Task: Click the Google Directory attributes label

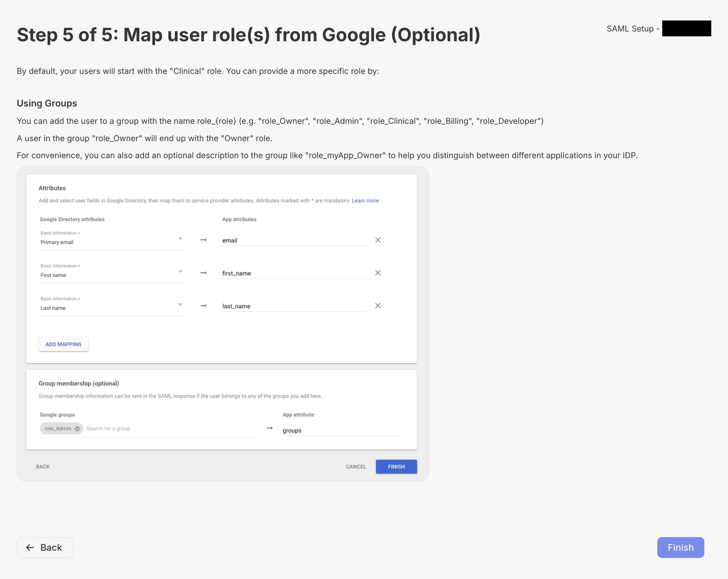Action: [x=72, y=219]
